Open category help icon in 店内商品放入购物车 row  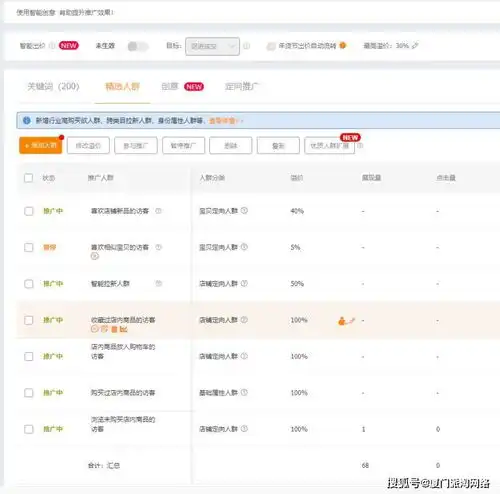click(244, 356)
